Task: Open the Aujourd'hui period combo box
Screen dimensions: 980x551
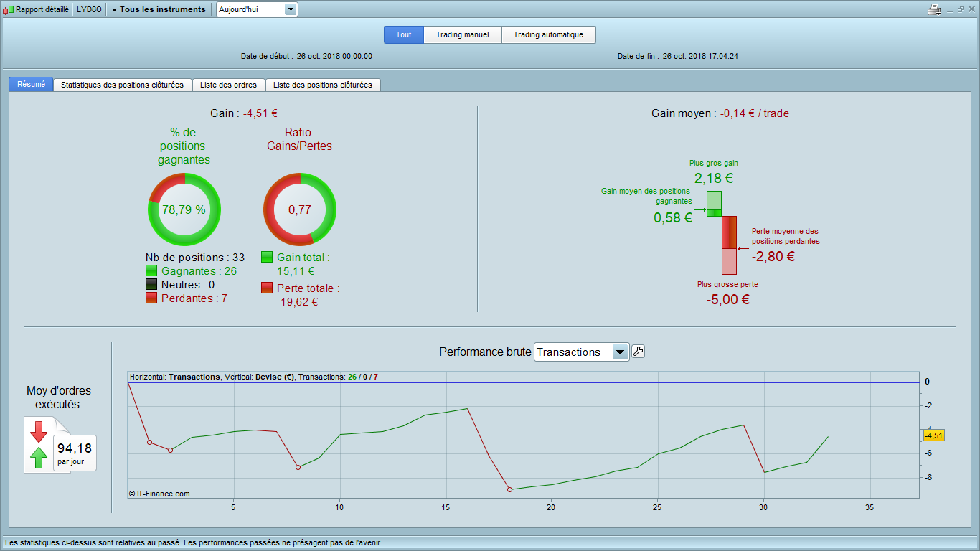Action: (x=257, y=9)
